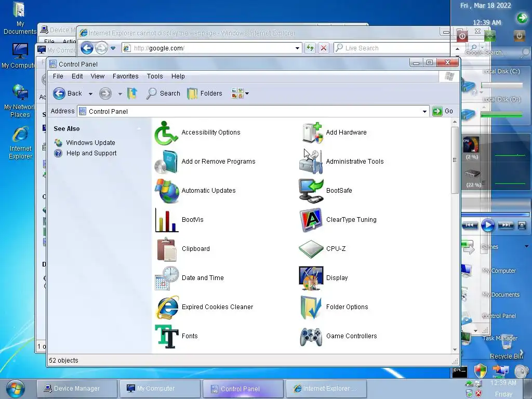Click the Control Panel vertical scrollbar thumb
Image resolution: width=532 pixels, height=399 pixels.
[455, 160]
